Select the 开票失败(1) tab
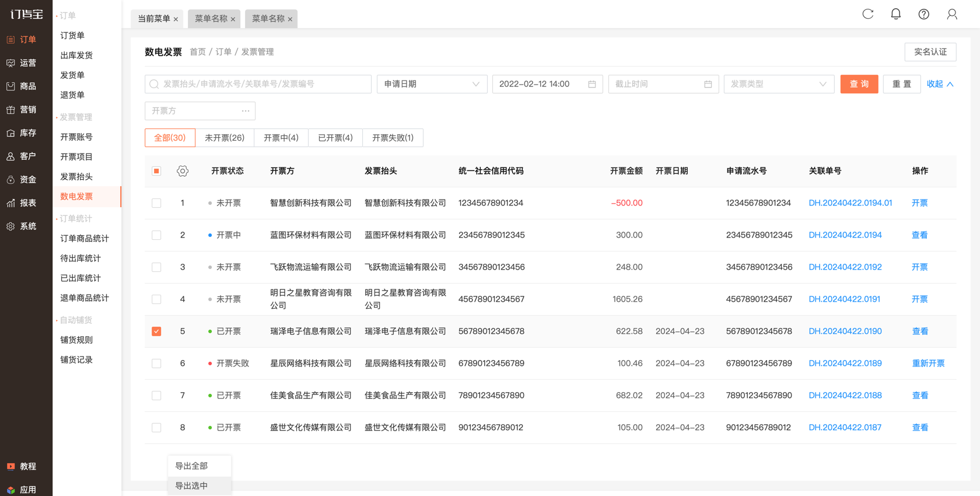 coord(393,138)
